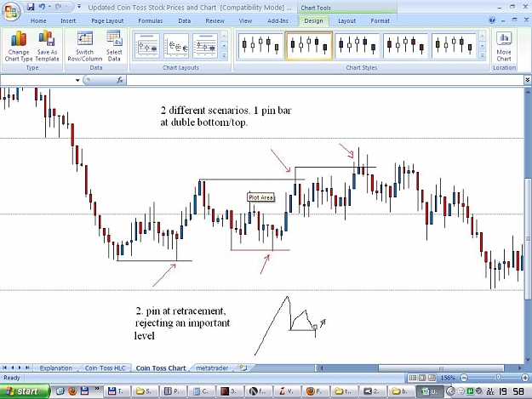Open the Data ribbon tab
The image size is (532, 399).
(x=184, y=21)
